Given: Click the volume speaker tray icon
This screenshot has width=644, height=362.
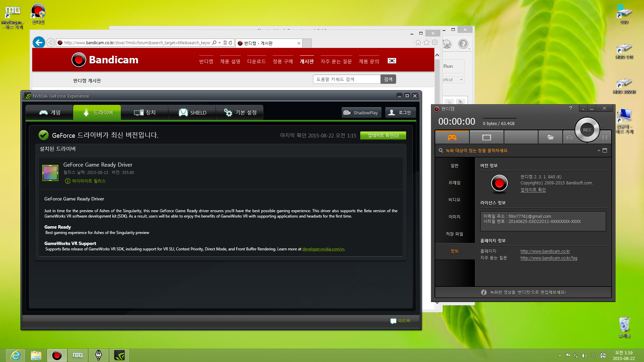Looking at the screenshot, I should (584, 356).
